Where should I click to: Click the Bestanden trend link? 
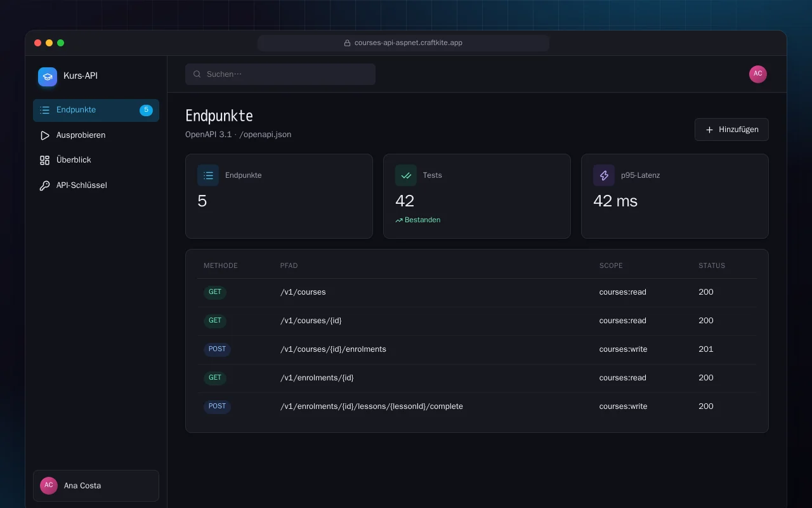(417, 220)
